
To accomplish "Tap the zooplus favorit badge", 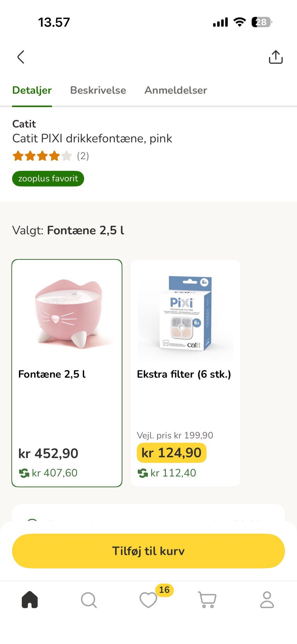I will pyautogui.click(x=48, y=179).
